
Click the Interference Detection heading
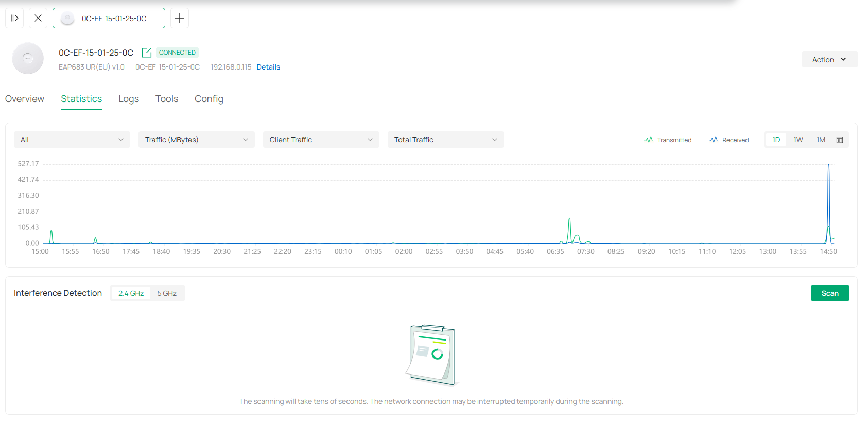point(58,293)
